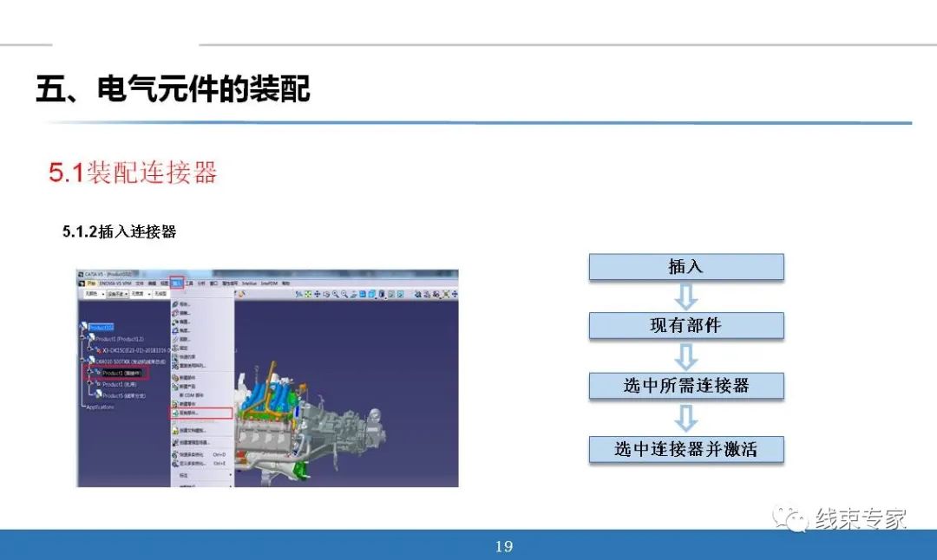Image resolution: width=937 pixels, height=560 pixels.
Task: Open the ENOVIA V5 VPM menu
Action: click(115, 283)
